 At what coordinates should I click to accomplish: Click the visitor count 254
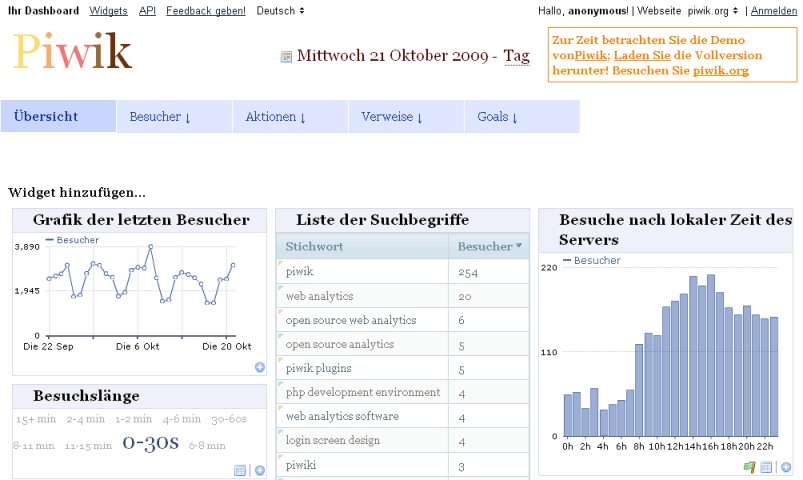point(468,273)
